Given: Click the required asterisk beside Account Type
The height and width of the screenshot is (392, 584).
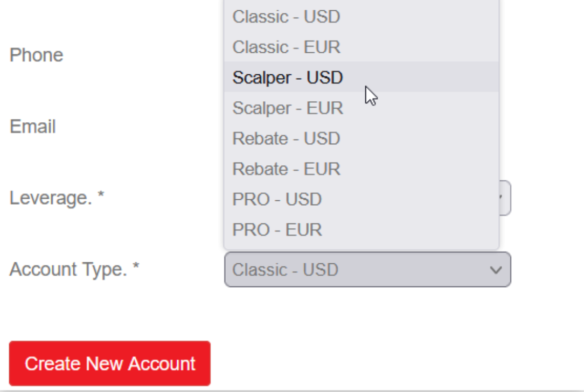Looking at the screenshot, I should (136, 268).
